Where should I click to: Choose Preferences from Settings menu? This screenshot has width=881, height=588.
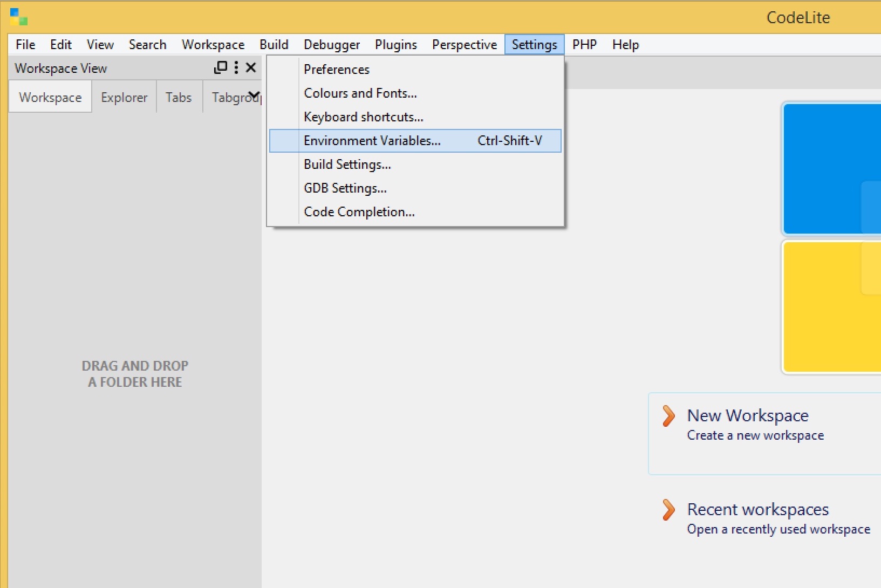tap(415, 70)
